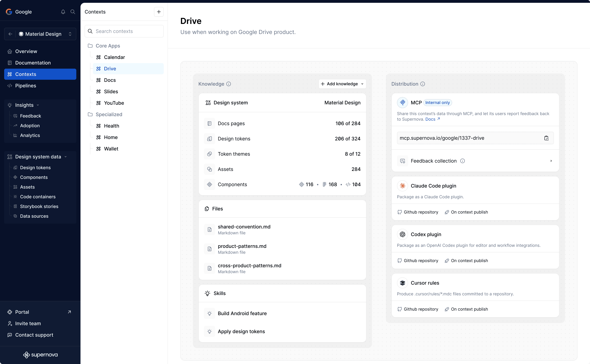This screenshot has width=590, height=364.
Task: Click the Docs pages icon
Action: pos(210,123)
